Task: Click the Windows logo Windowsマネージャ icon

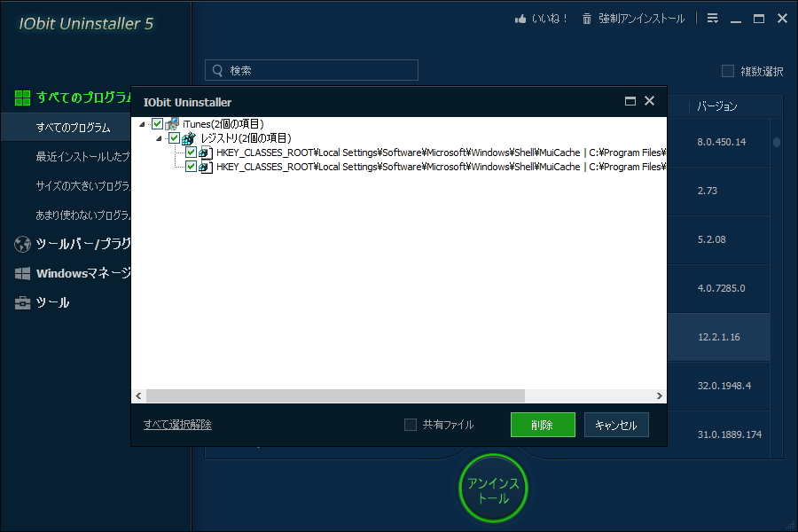Action: [22, 273]
